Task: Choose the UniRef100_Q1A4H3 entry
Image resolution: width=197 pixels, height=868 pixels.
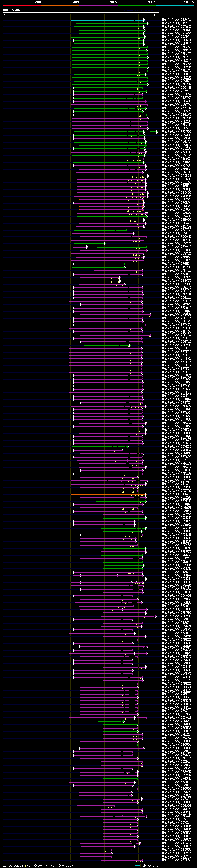Action: point(177,101)
